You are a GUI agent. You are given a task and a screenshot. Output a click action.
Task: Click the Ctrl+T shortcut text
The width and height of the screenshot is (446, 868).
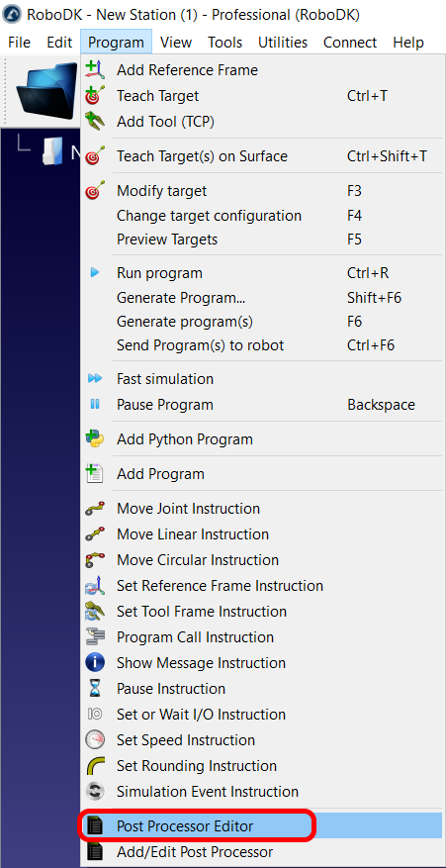[x=367, y=96]
